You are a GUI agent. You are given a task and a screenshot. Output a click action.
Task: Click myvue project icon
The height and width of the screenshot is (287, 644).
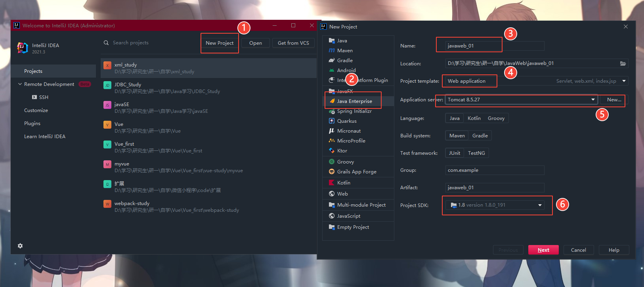pyautogui.click(x=107, y=164)
